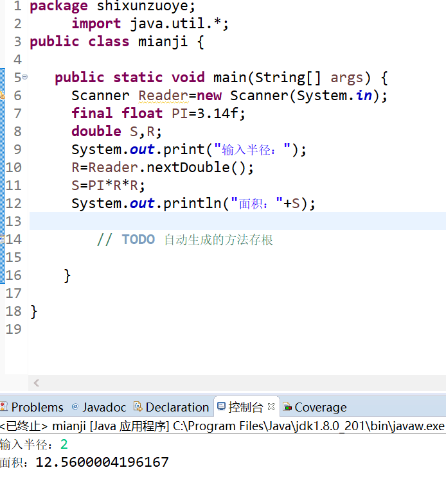The image size is (446, 504).
Task: Click nextDouble() on line 10
Action: [196, 168]
